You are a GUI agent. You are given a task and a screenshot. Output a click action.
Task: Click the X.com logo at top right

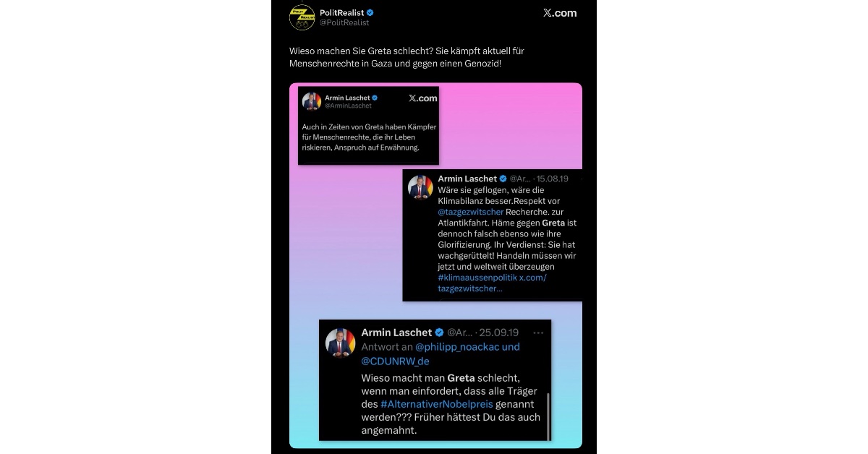(x=560, y=13)
